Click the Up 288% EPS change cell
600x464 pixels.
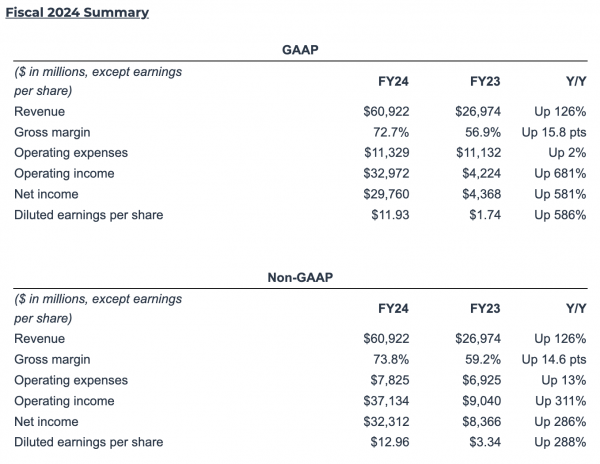point(560,442)
